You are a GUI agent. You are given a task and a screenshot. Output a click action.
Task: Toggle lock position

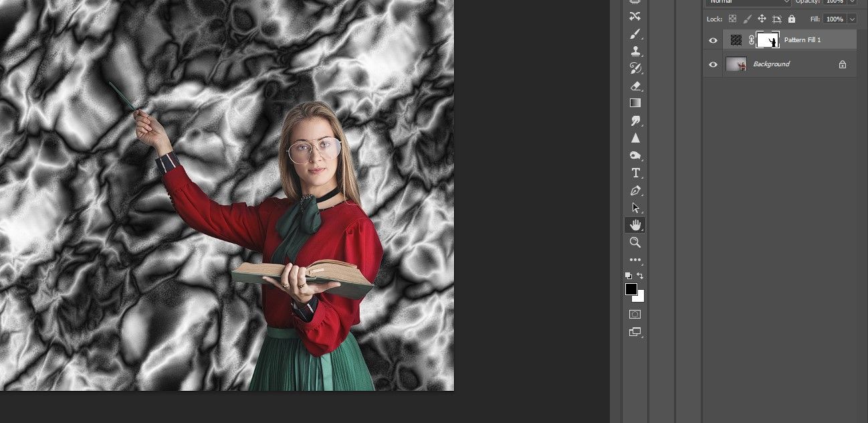[762, 19]
